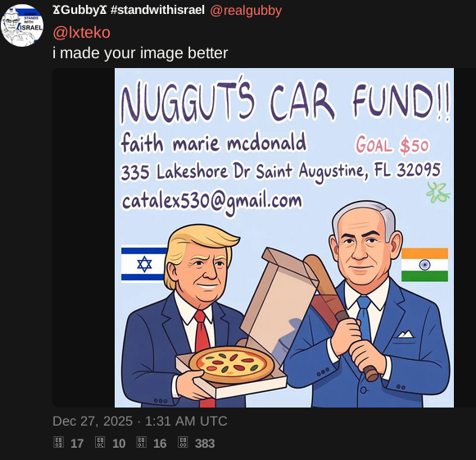Click the 10 retweets count
This screenshot has height=460, width=476.
click(119, 444)
